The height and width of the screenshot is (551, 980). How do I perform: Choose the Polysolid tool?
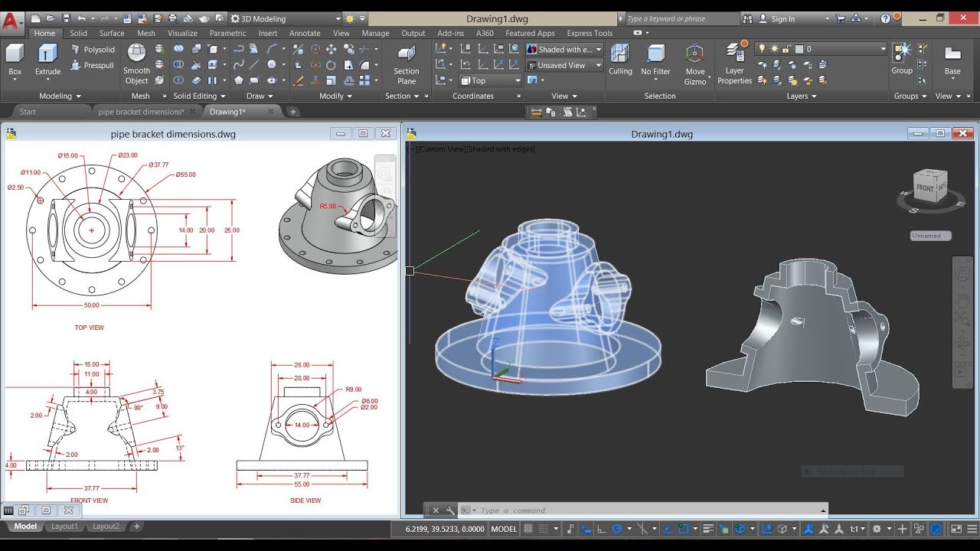pos(93,49)
